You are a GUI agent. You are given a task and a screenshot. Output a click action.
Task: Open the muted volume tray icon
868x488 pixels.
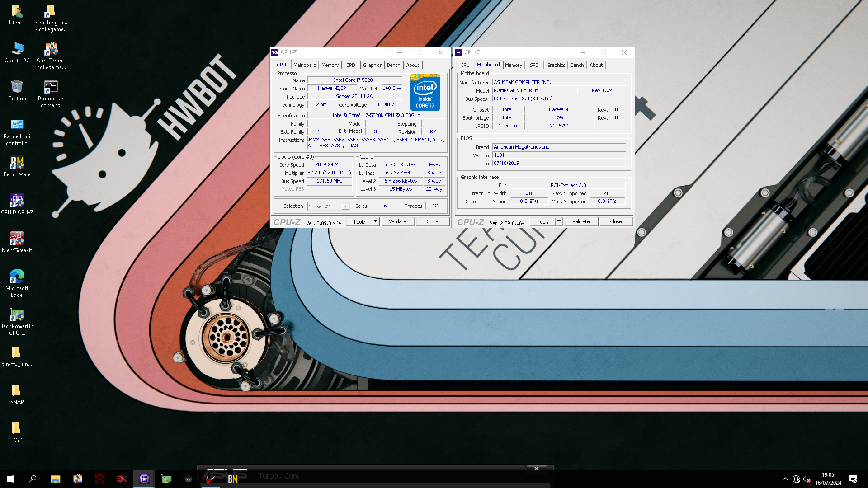coord(807,479)
